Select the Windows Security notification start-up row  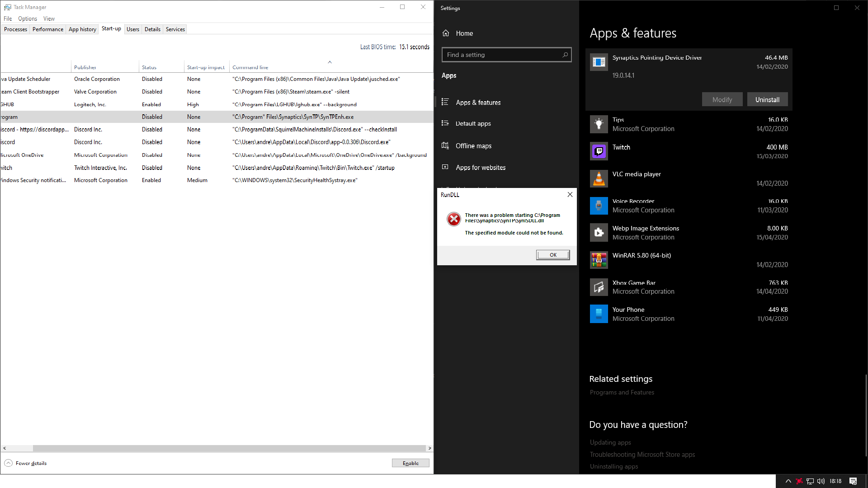217,180
